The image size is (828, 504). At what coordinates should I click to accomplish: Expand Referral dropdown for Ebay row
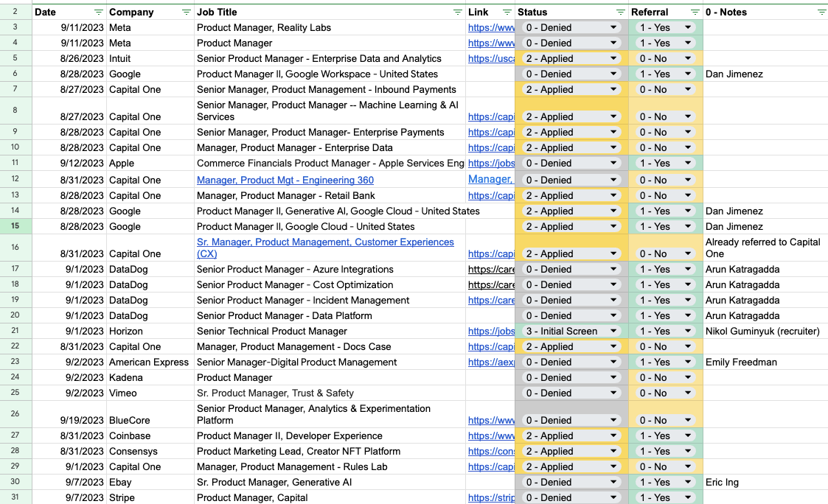(x=687, y=483)
